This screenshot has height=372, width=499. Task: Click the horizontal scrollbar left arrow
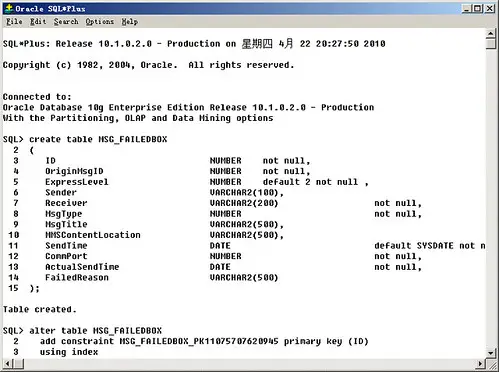click(8, 363)
